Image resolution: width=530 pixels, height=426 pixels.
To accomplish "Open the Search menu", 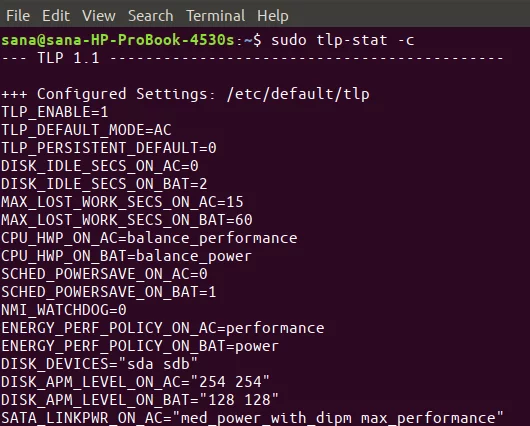I will pos(150,16).
